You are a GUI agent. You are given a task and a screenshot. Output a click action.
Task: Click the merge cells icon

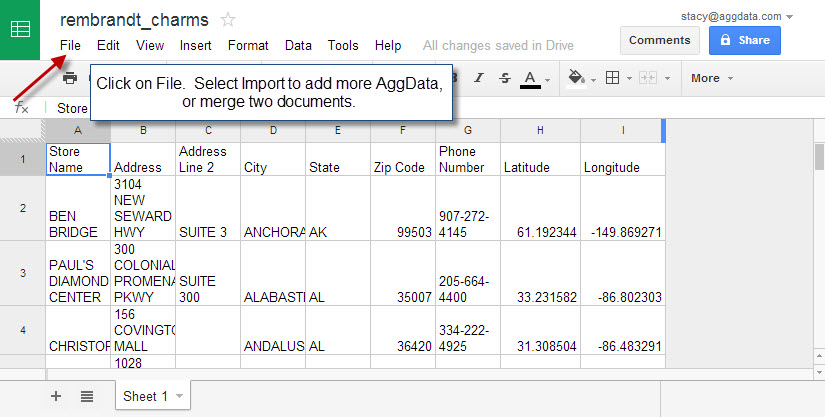coord(648,78)
